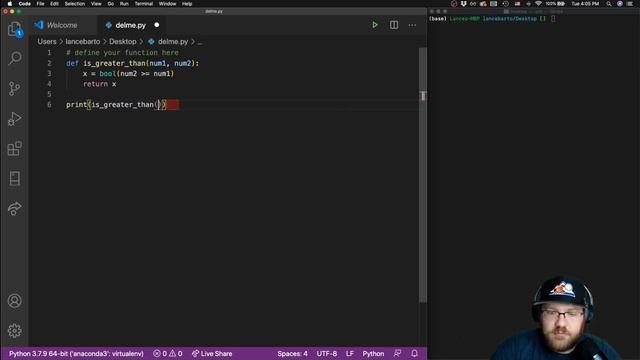This screenshot has height=360, width=640.
Task: Select Python 3.7.9 interpreter in status bar
Action: tap(76, 353)
